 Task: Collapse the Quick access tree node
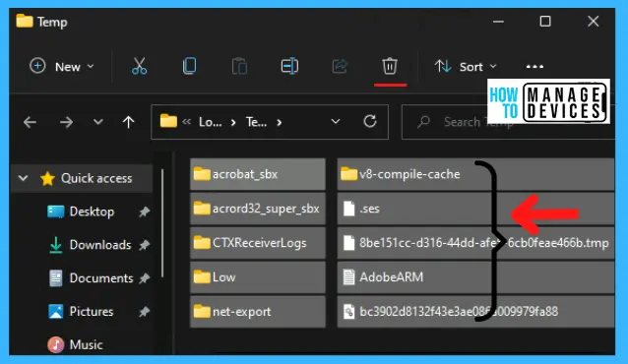24,178
